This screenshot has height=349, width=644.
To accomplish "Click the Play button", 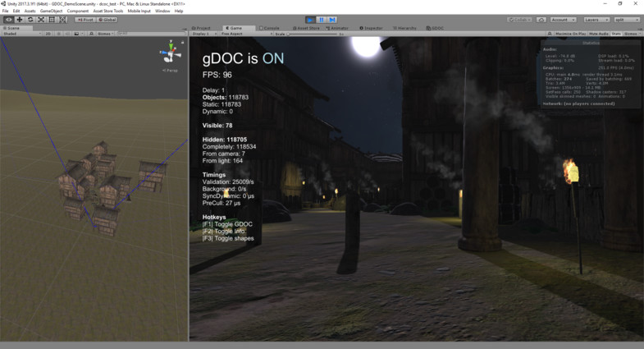I will pos(310,20).
